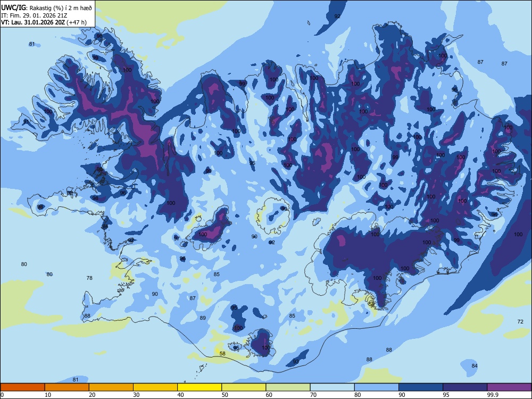Select the 95–99.9 navy legend swatch
Image resolution: width=532 pixels, height=399 pixels.
(465, 387)
